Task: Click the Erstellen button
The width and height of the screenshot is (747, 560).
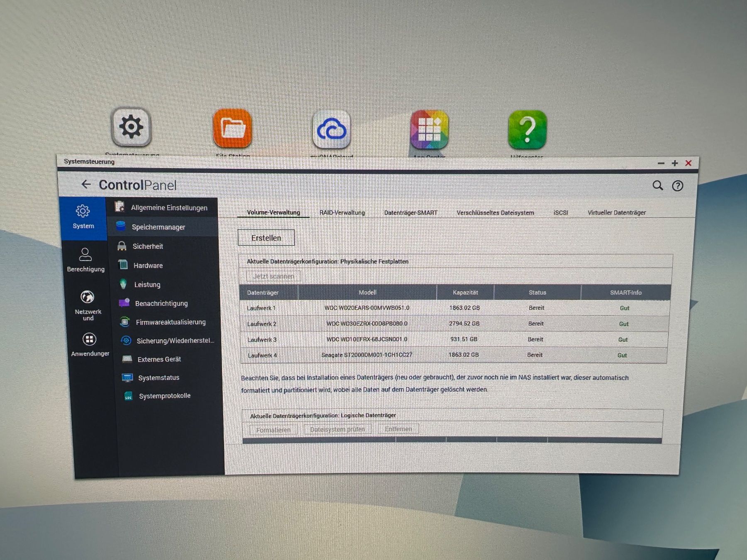Action: tap(266, 238)
